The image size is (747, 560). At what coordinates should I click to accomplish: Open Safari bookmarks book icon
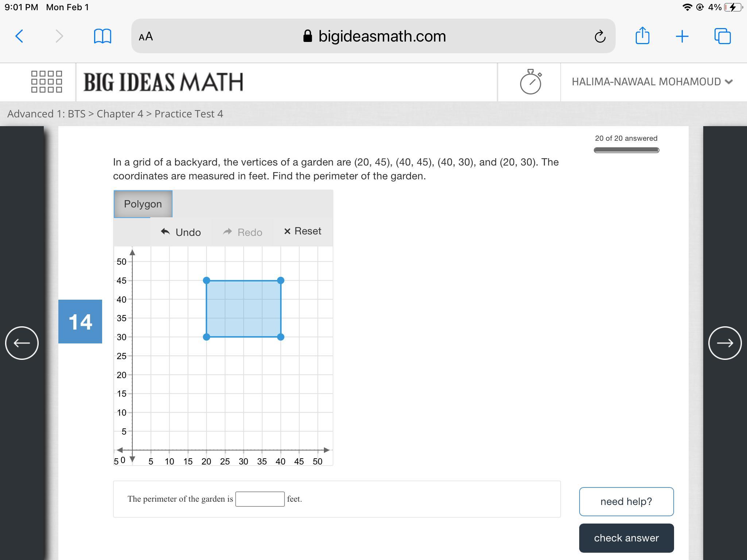(102, 36)
